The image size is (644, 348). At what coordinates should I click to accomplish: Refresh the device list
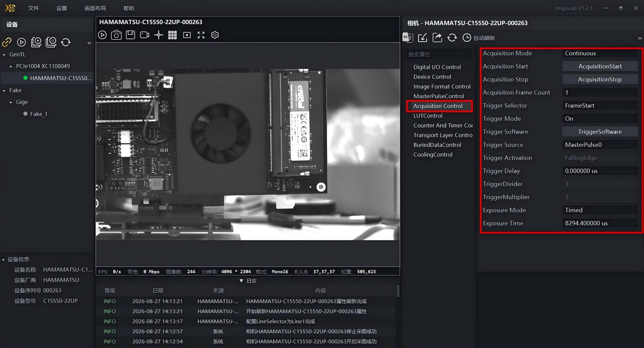pos(66,42)
